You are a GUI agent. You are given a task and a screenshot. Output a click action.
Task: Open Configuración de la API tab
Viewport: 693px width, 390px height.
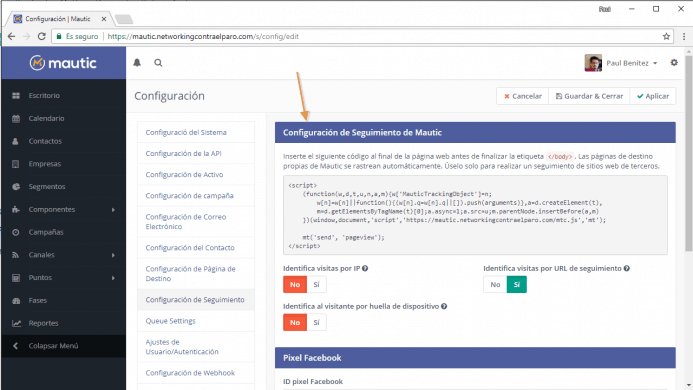click(x=196, y=153)
